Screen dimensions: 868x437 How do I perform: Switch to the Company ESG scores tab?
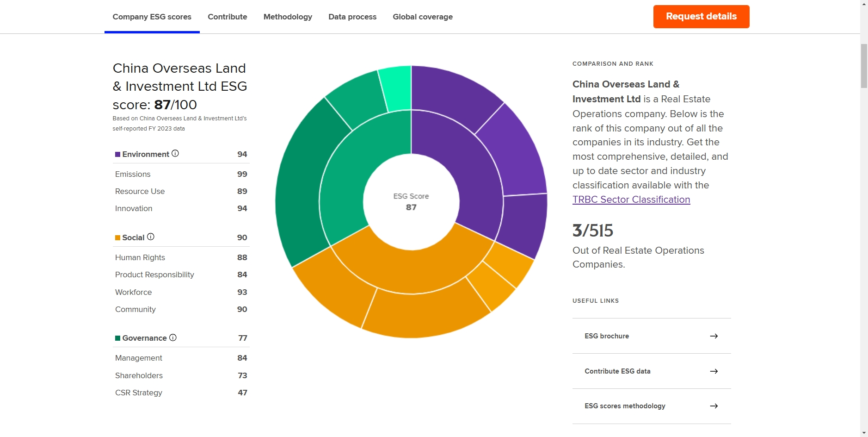(x=152, y=17)
